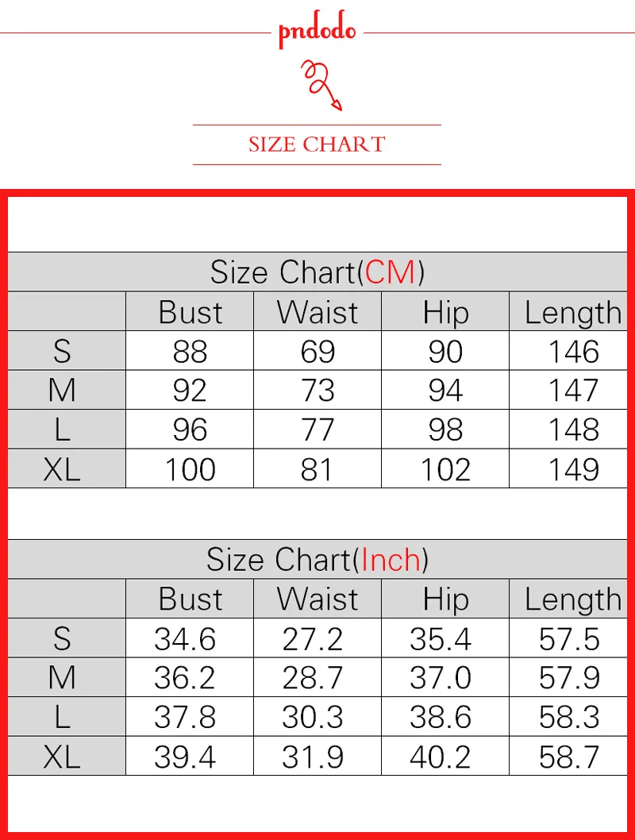Select the M row label in Inch table
635x840 pixels.
[62, 677]
